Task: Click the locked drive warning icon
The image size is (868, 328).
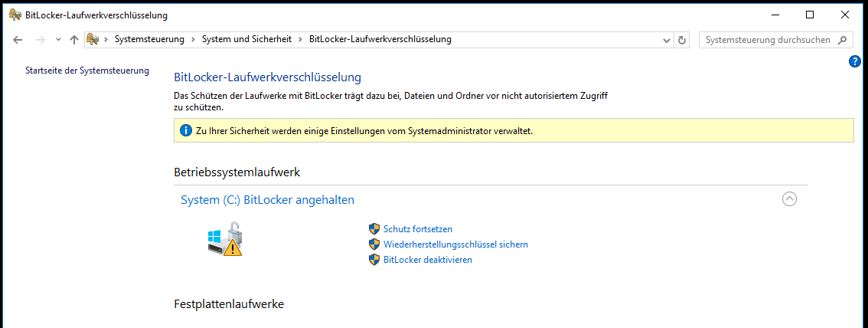Action: 226,238
